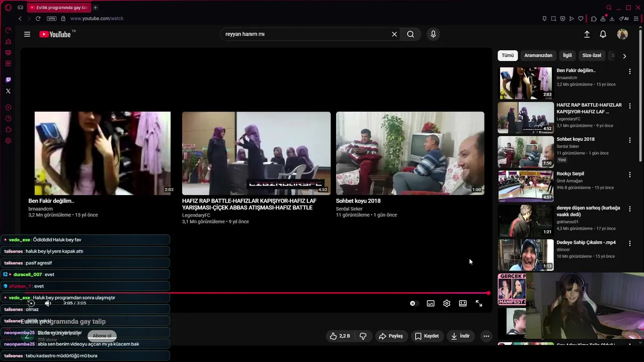Select the 'İlgili' filter chip

[568, 55]
